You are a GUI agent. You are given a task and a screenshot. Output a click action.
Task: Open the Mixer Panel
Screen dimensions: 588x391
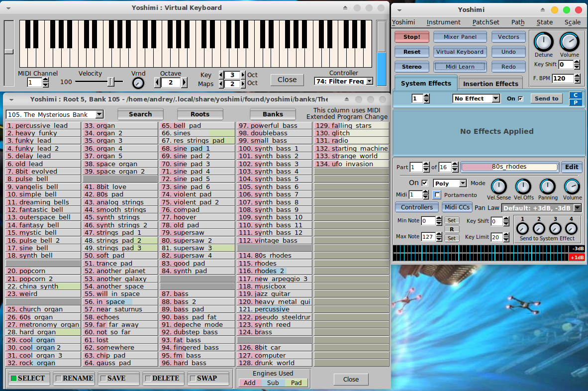(x=460, y=37)
